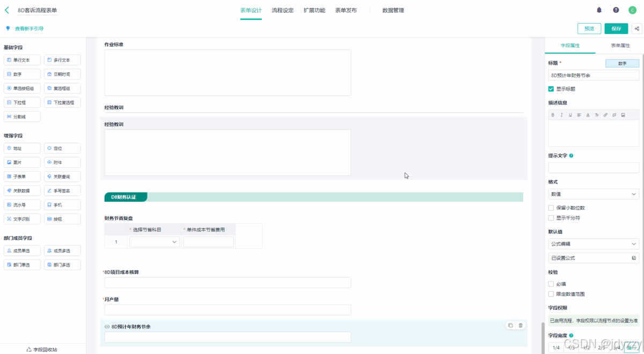Add a 手机 field

coord(62,205)
